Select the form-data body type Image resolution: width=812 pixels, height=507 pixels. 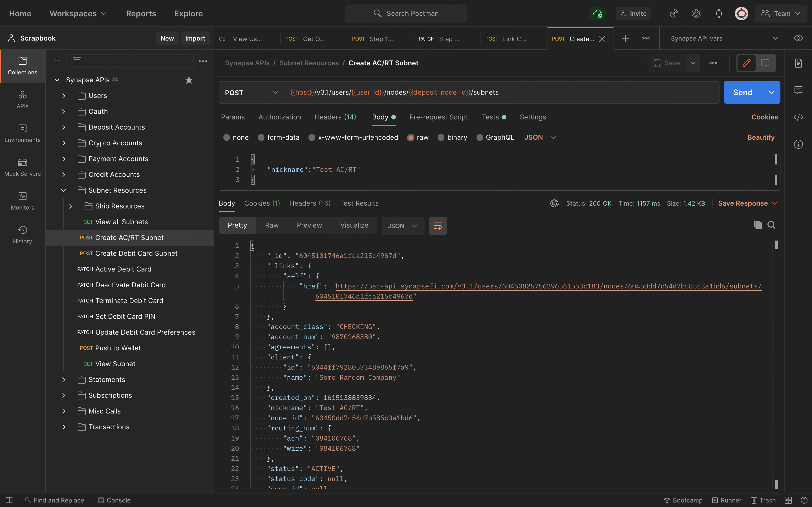click(x=261, y=137)
